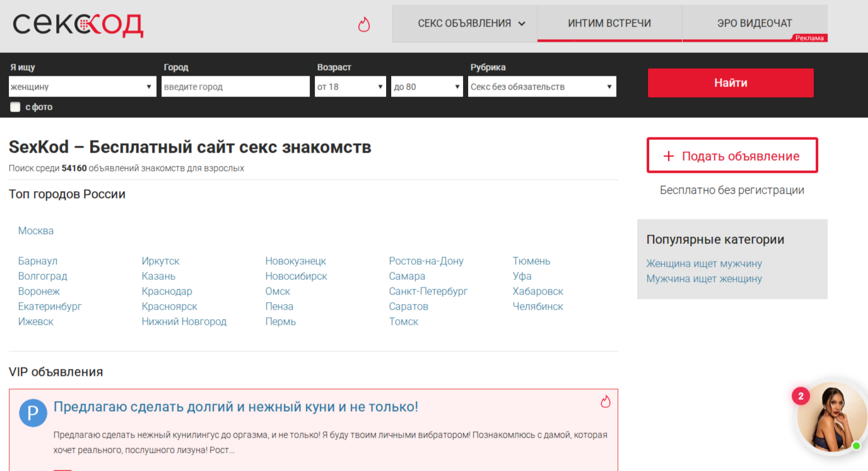This screenshot has height=471, width=868.
Task: Open the "Женщина ищет мужчину" category link
Action: (x=704, y=264)
